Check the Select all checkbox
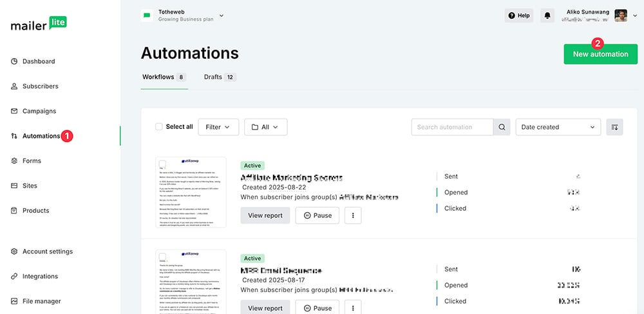Image resolution: width=644 pixels, height=314 pixels. pos(159,127)
